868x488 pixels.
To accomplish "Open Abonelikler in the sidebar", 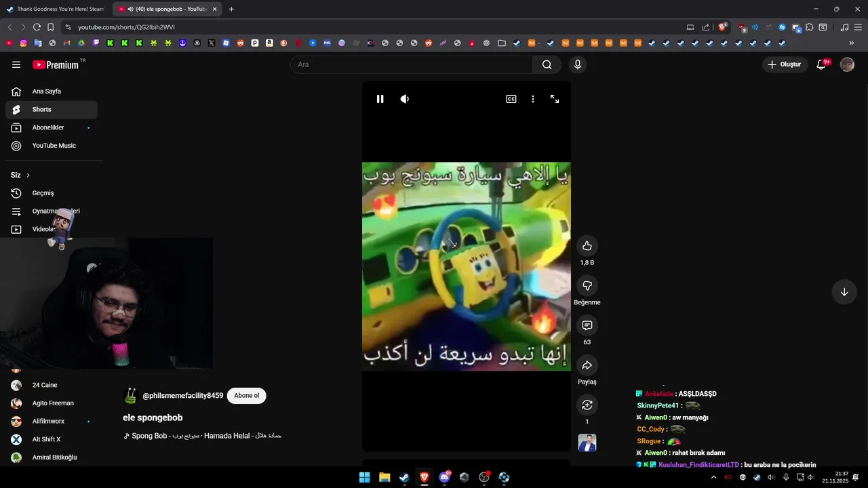I will pyautogui.click(x=52, y=127).
